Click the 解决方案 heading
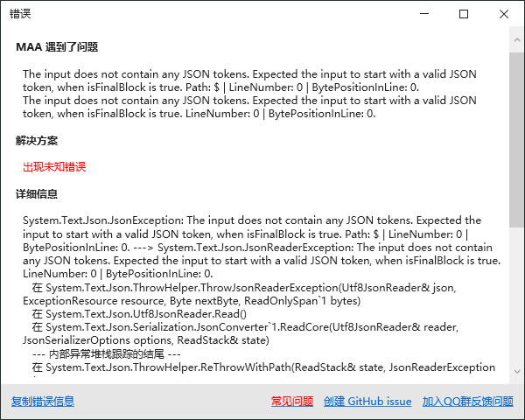This screenshot has height=420, width=525. tap(37, 141)
